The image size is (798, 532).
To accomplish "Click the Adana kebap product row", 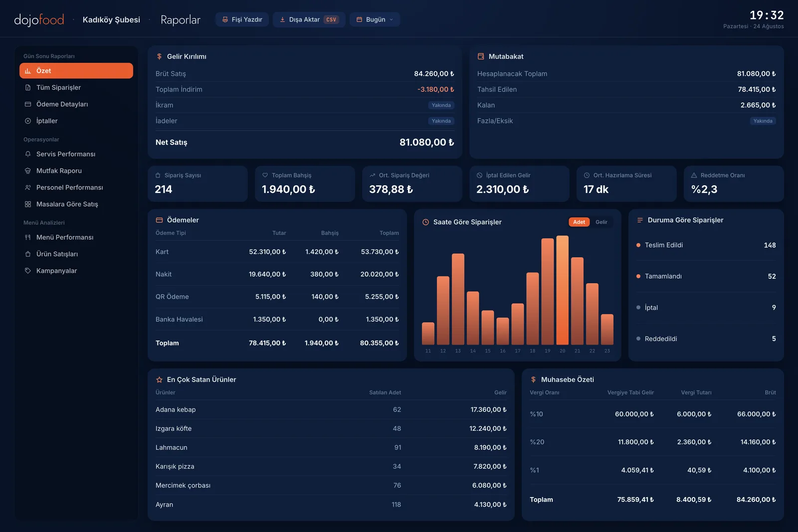I will click(331, 409).
